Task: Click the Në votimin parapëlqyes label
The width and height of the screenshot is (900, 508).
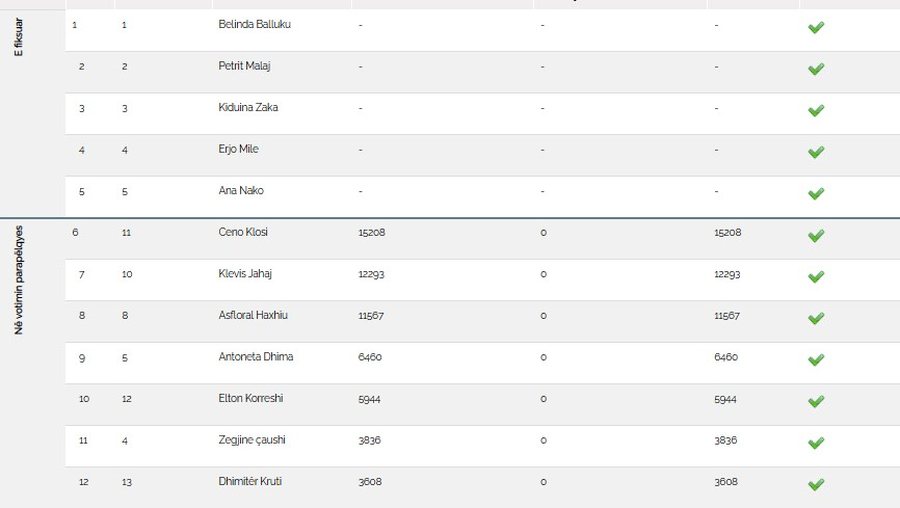Action: 18,280
